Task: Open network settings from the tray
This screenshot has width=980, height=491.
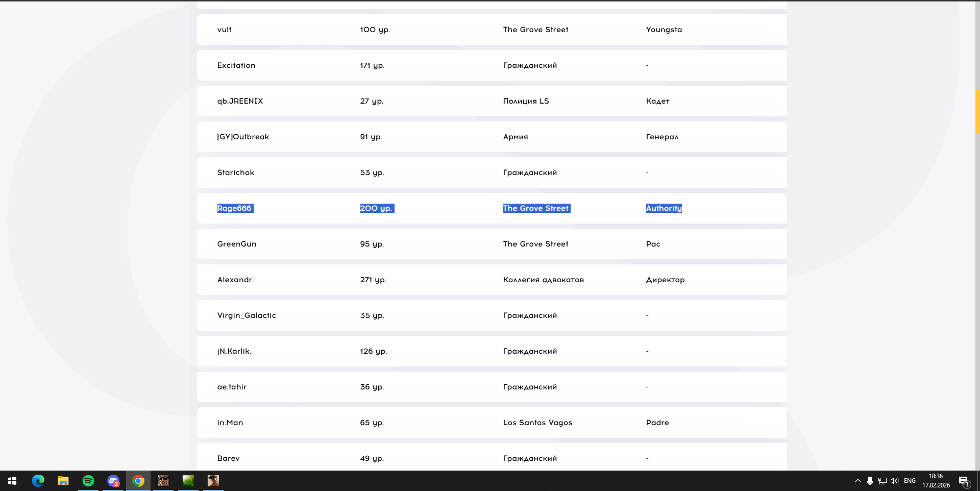Action: [x=882, y=481]
